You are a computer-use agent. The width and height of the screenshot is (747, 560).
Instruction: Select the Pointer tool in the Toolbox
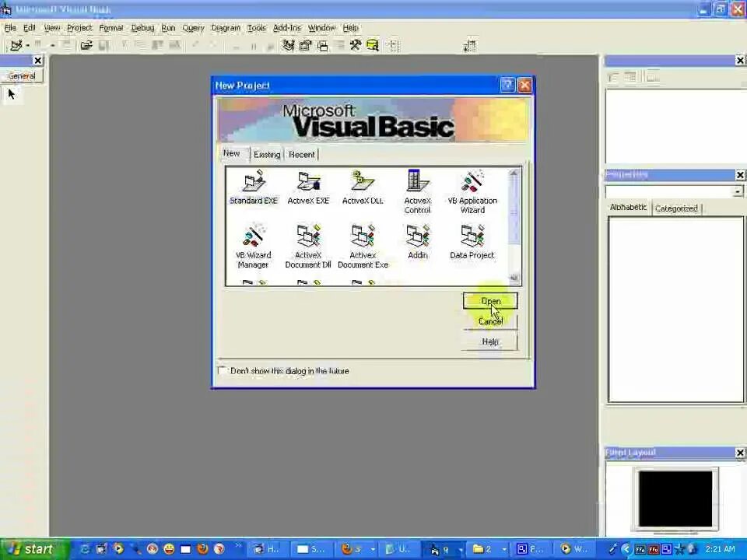pyautogui.click(x=12, y=94)
